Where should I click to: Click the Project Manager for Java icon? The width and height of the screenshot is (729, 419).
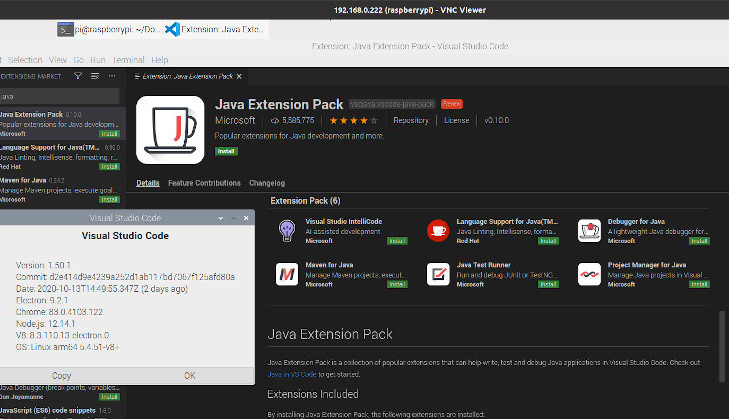click(589, 274)
